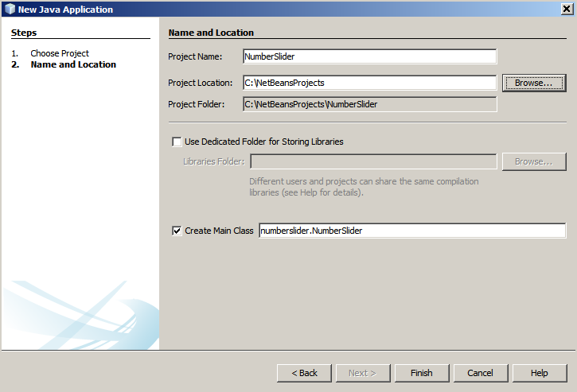Uncheck the Create Main Class checkbox
The image size is (577, 392).
177,231
